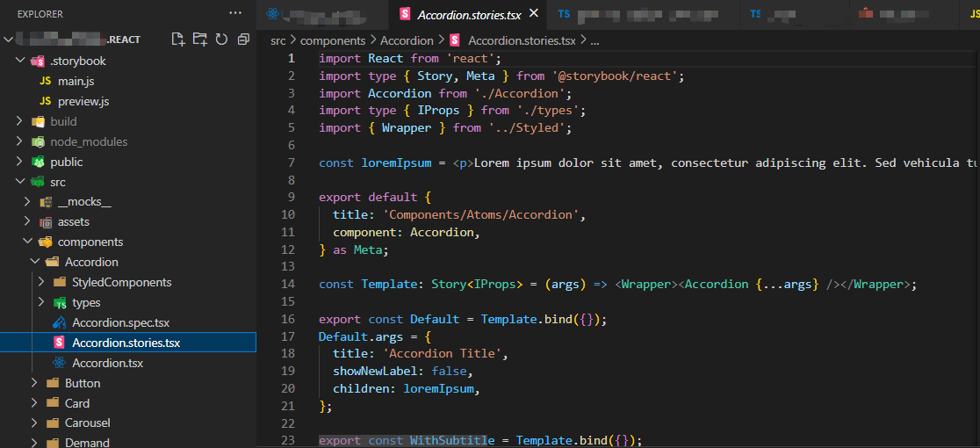Click 'WithSubtitle' identifier on line 23
Viewport: 980px width, 448px height.
click(x=452, y=441)
